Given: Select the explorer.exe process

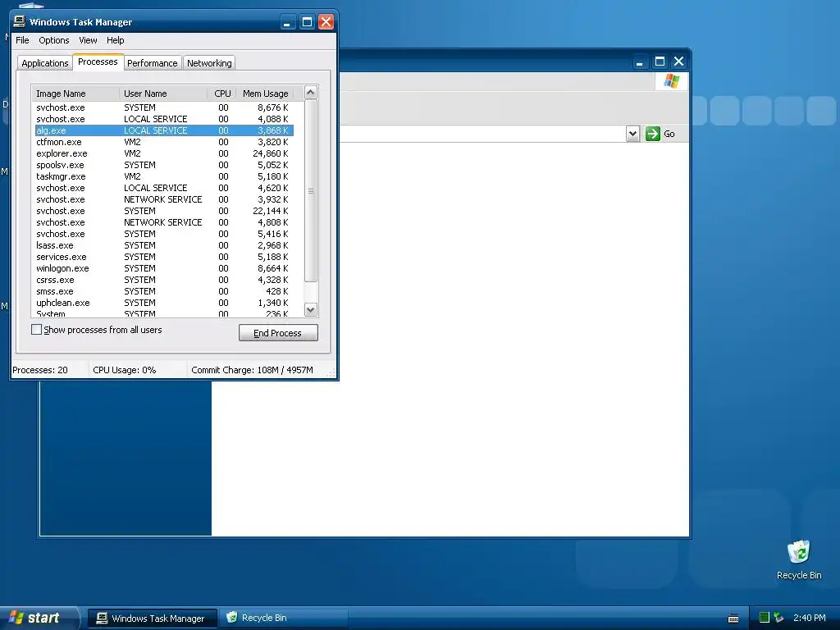Looking at the screenshot, I should point(164,153).
